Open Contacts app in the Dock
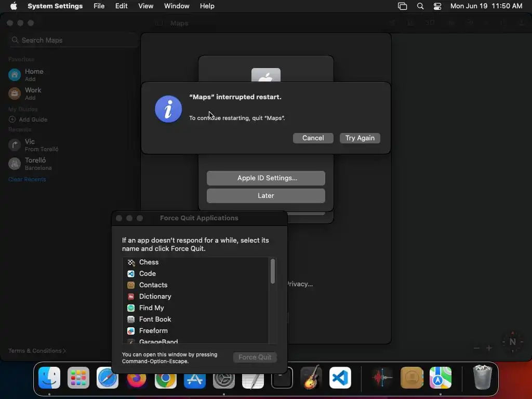This screenshot has height=399, width=532. coord(411,378)
